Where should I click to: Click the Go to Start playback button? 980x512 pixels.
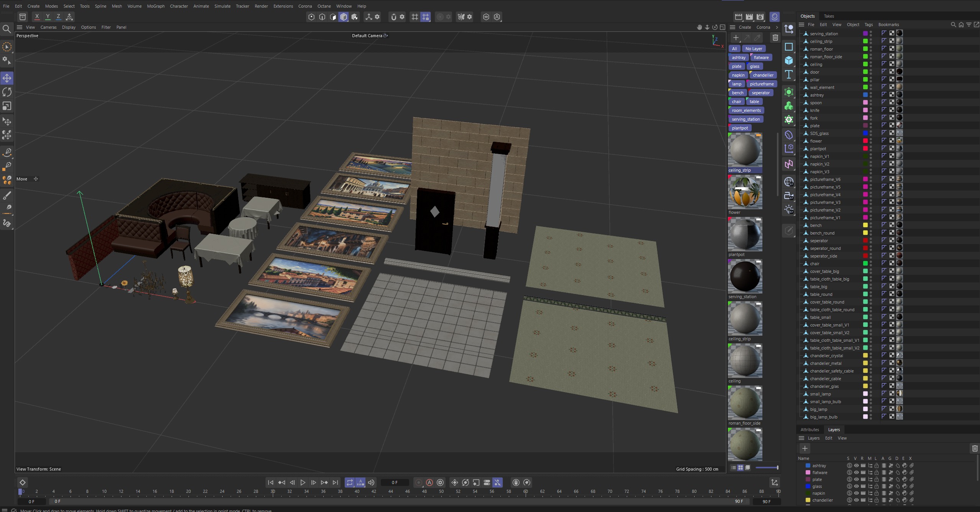pyautogui.click(x=270, y=482)
